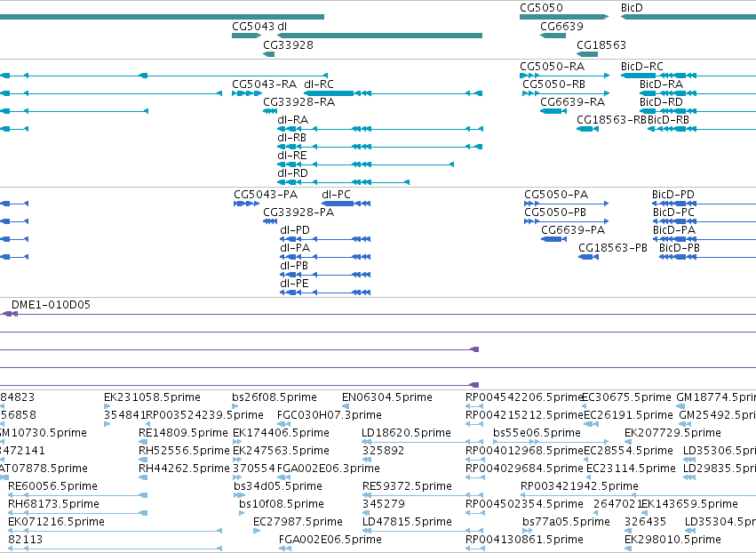756x553 pixels.
Task: Open the RE14809.5prime EST label
Action: [x=183, y=433]
